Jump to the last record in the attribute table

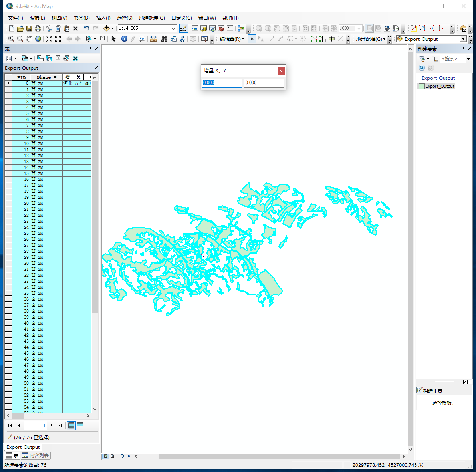point(60,425)
